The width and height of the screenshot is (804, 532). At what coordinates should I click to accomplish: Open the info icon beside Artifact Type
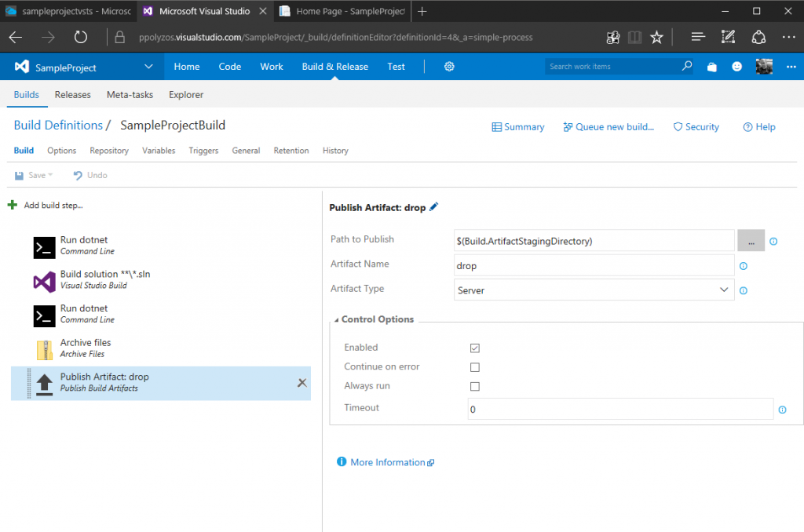tap(743, 290)
